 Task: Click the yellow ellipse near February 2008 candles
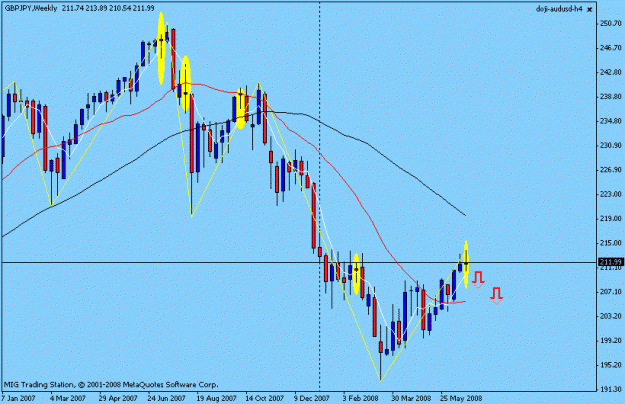click(356, 274)
